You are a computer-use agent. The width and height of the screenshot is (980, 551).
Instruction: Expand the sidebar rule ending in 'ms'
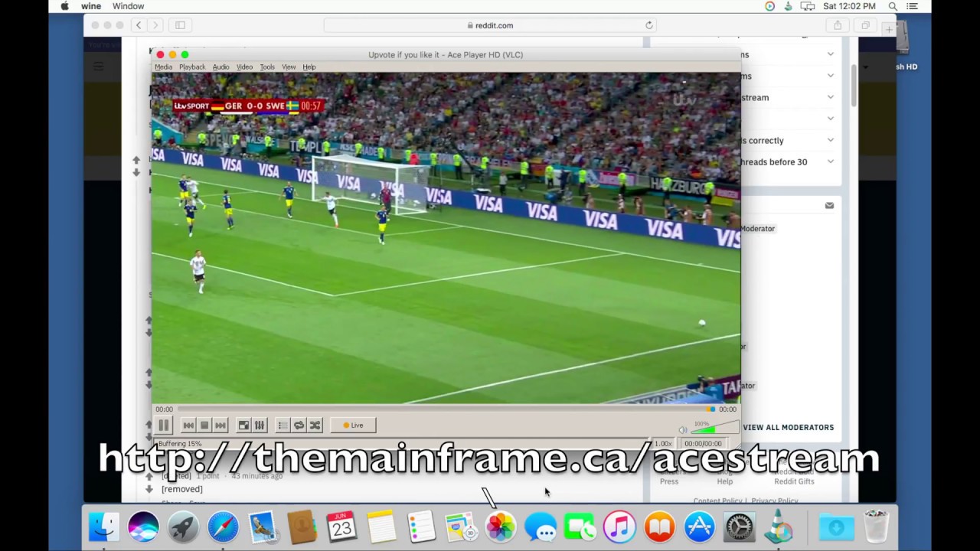point(831,76)
